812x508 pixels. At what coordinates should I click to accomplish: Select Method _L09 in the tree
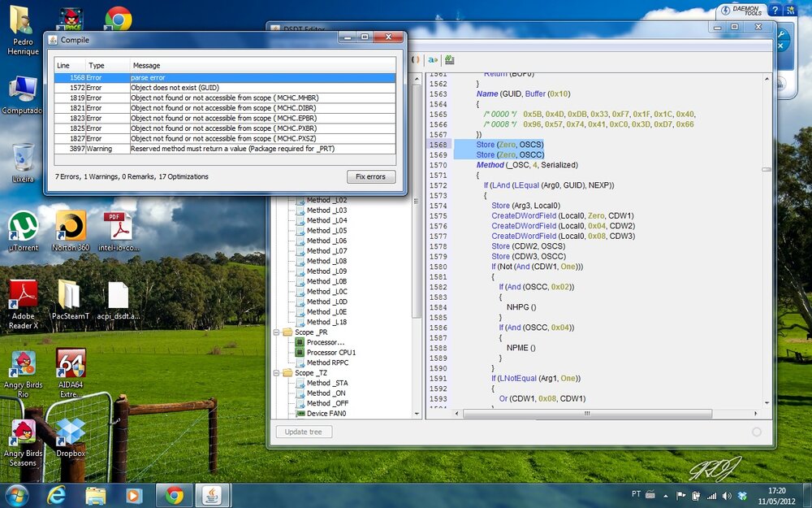pos(326,271)
